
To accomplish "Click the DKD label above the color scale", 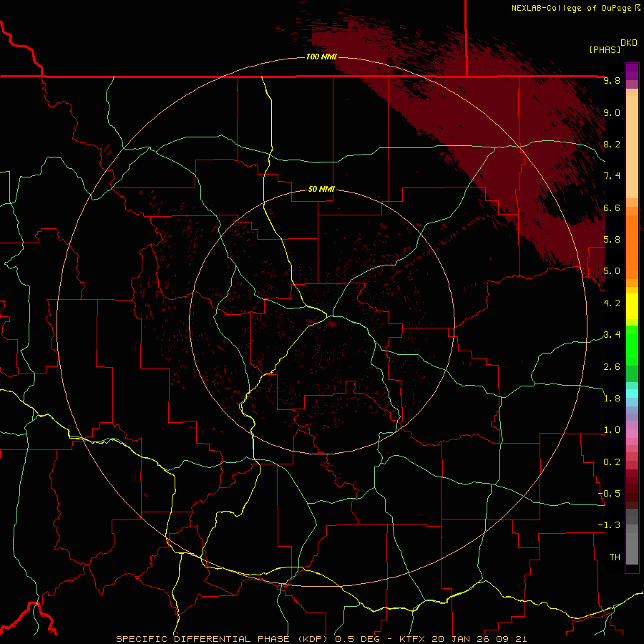I will point(629,43).
